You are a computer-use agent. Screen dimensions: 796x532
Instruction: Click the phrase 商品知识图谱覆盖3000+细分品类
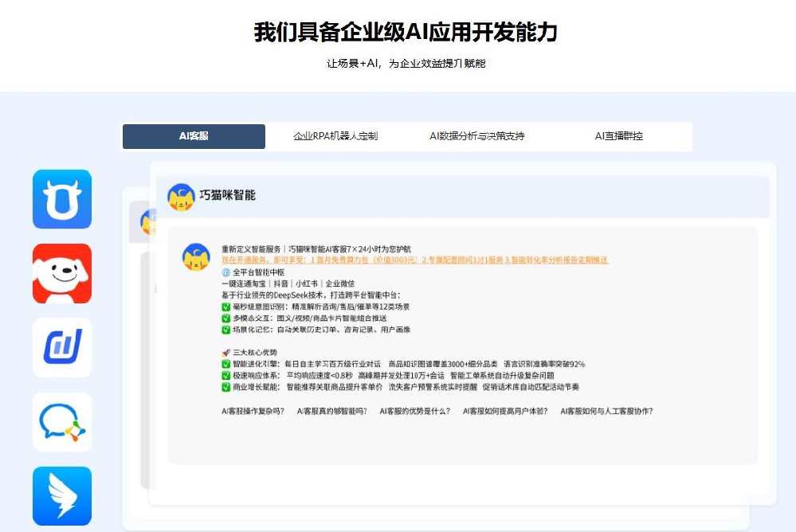tap(443, 364)
